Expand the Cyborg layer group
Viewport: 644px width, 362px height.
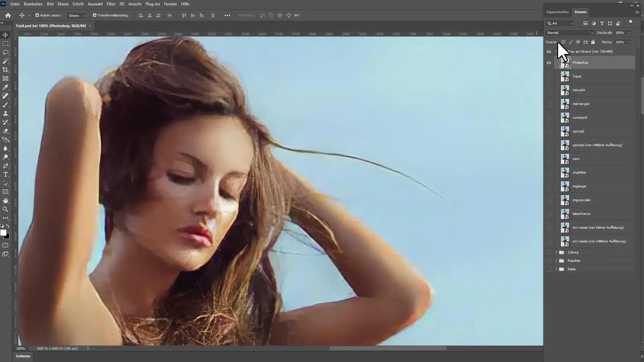tap(556, 252)
